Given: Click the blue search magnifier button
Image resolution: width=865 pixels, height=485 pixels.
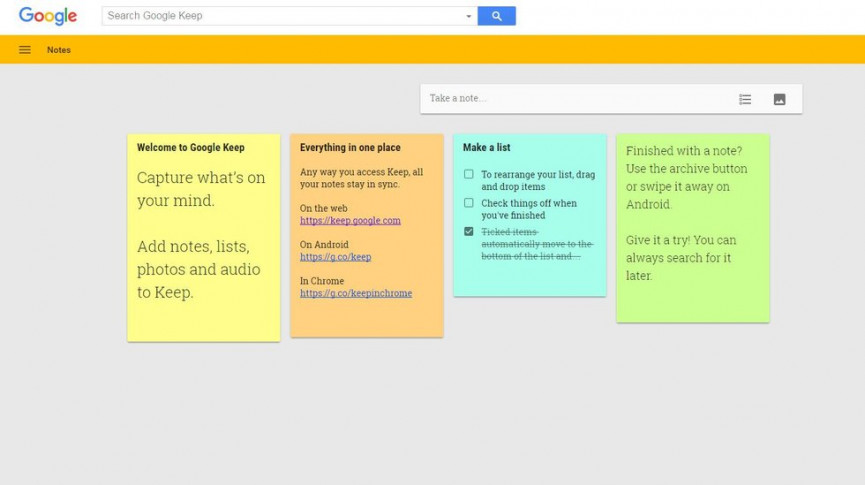Looking at the screenshot, I should point(496,16).
